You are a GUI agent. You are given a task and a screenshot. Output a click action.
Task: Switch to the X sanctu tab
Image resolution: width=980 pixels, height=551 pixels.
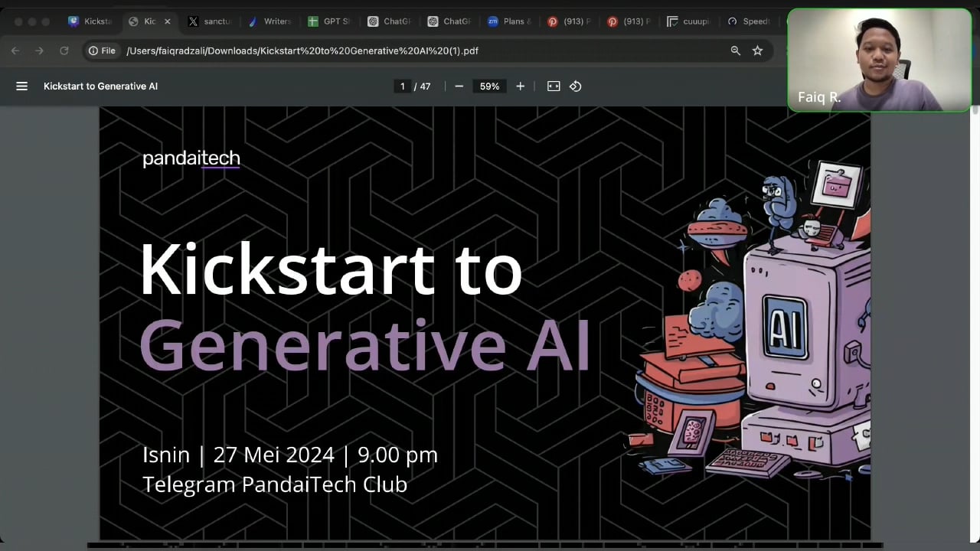[209, 21]
